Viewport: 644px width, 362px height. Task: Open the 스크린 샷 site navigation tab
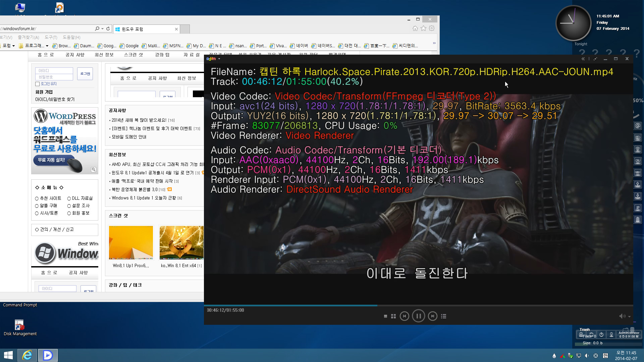coord(133,55)
